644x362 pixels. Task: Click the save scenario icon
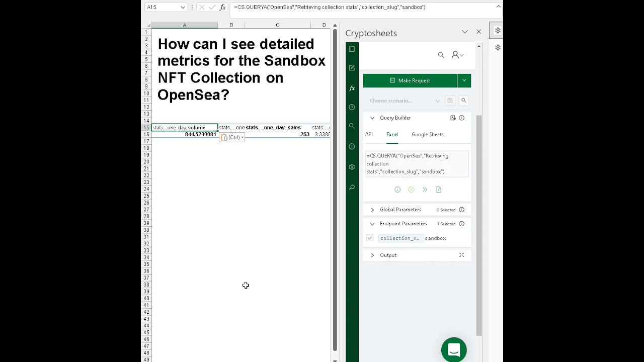[x=450, y=101]
